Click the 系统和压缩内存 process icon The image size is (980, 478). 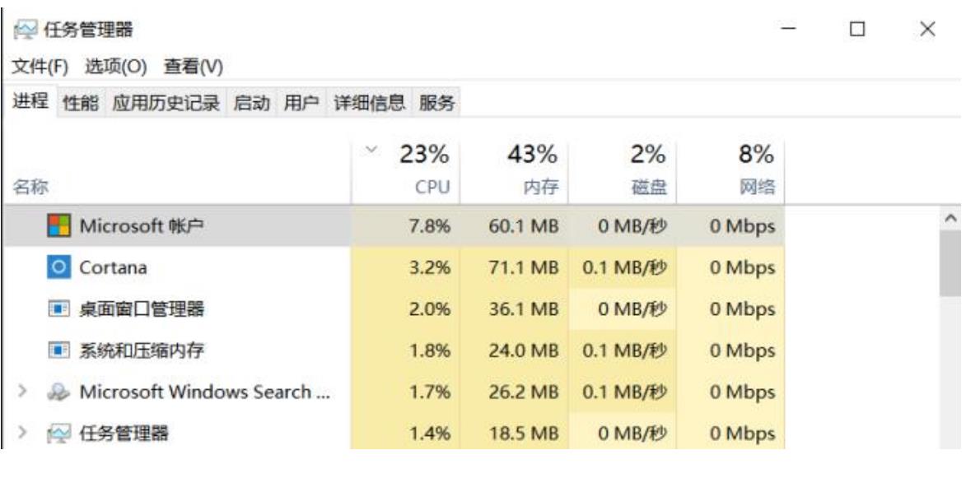point(58,350)
